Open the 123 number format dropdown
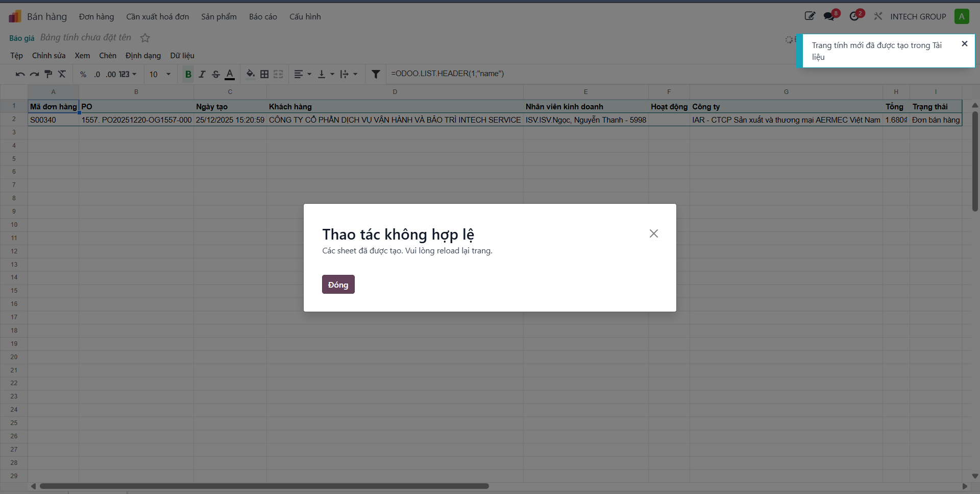The image size is (980, 494). [128, 74]
